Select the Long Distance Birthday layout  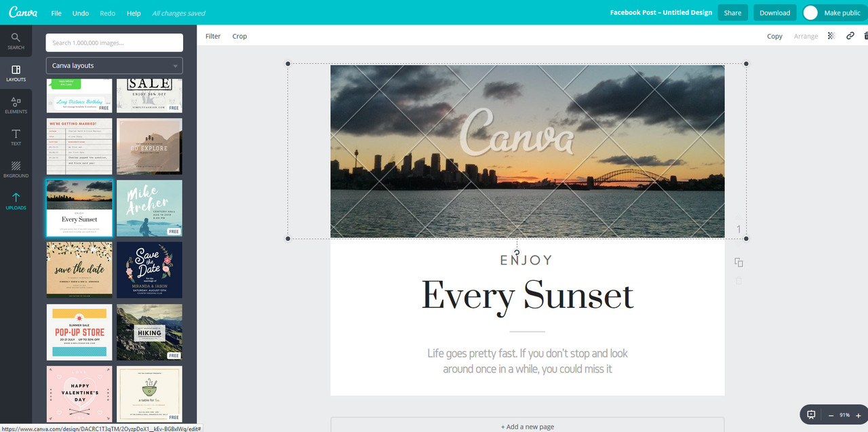click(x=79, y=96)
